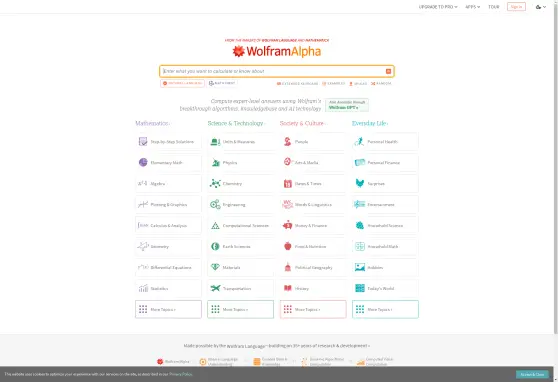
Task: Select the Algebra icon
Action: click(143, 183)
